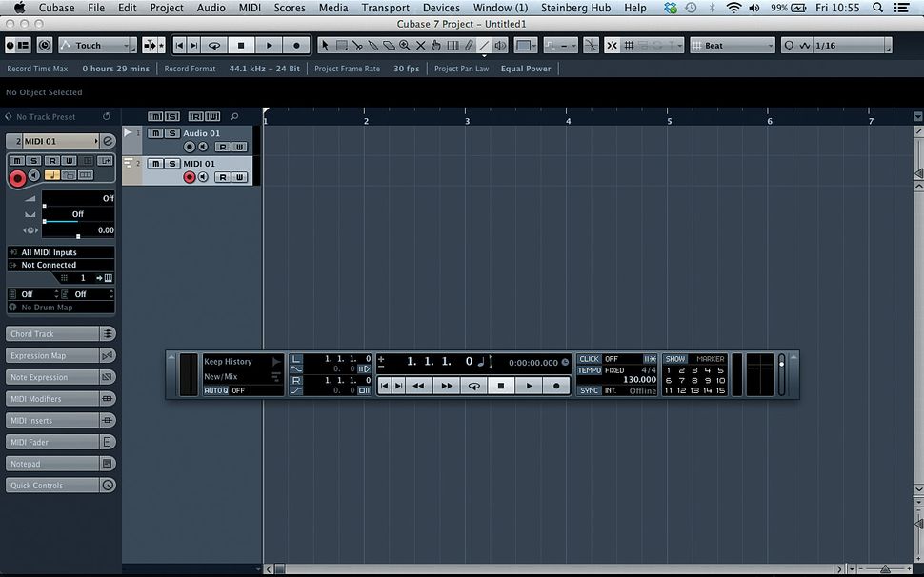Viewport: 924px width, 577px height.
Task: Click marker 5 in the transport panel
Action: tap(720, 369)
